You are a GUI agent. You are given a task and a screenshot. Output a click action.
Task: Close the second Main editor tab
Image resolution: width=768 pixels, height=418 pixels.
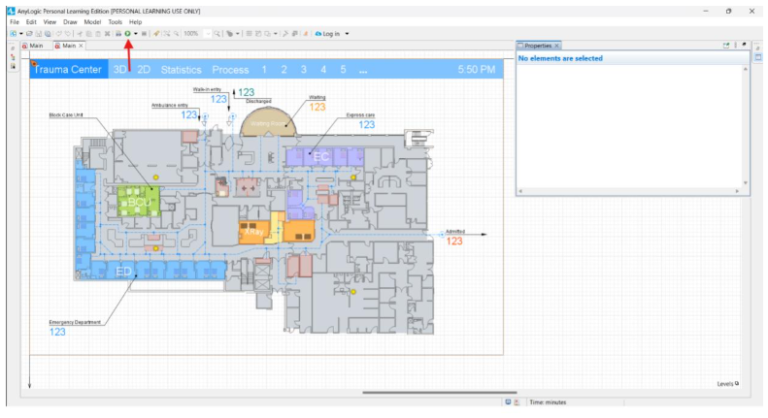click(81, 46)
